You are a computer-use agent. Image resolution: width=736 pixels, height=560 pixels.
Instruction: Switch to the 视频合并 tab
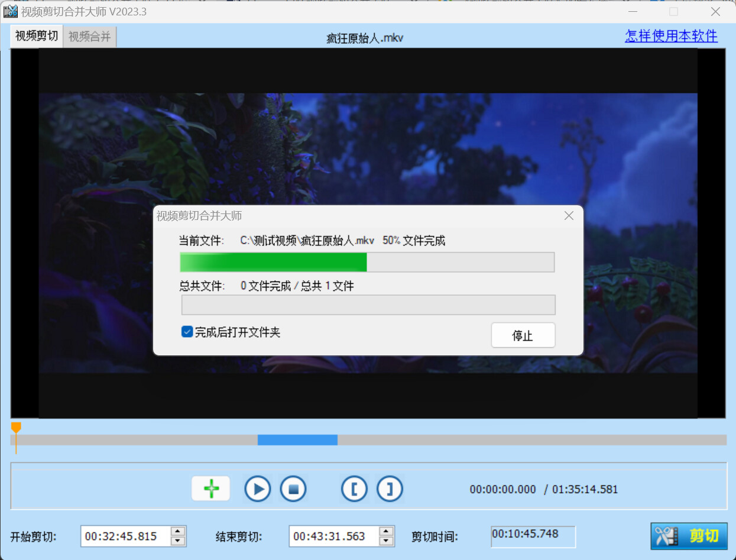(90, 37)
